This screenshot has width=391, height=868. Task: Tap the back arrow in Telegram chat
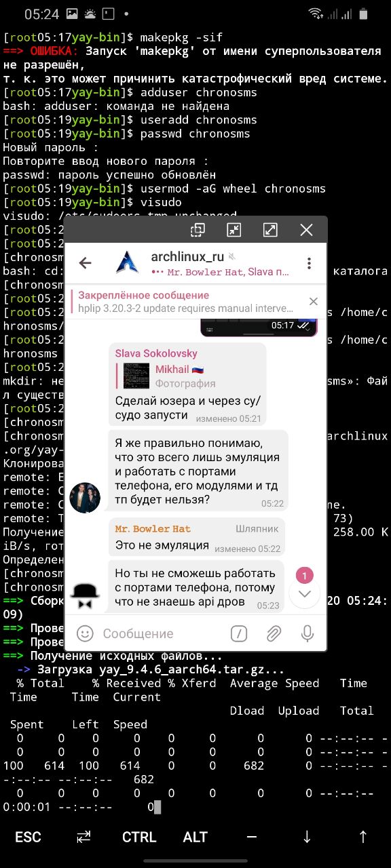[86, 263]
